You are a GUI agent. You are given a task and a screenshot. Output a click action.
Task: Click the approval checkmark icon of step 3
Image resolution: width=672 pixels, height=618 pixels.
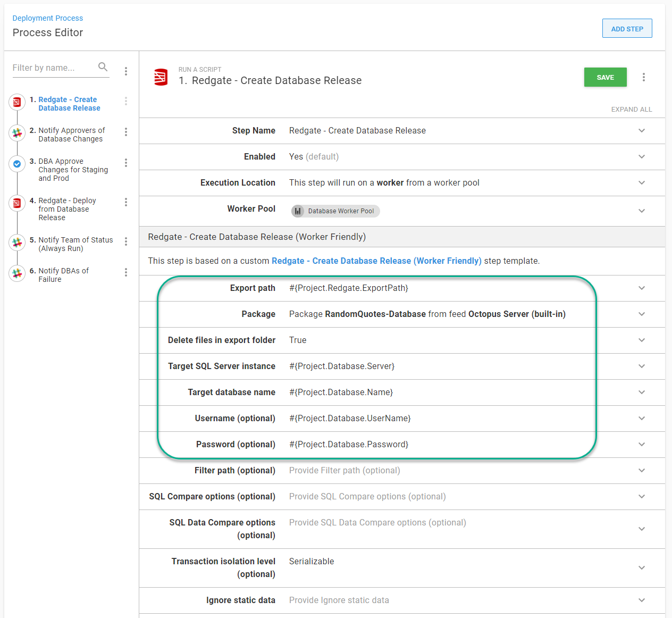pyautogui.click(x=17, y=164)
